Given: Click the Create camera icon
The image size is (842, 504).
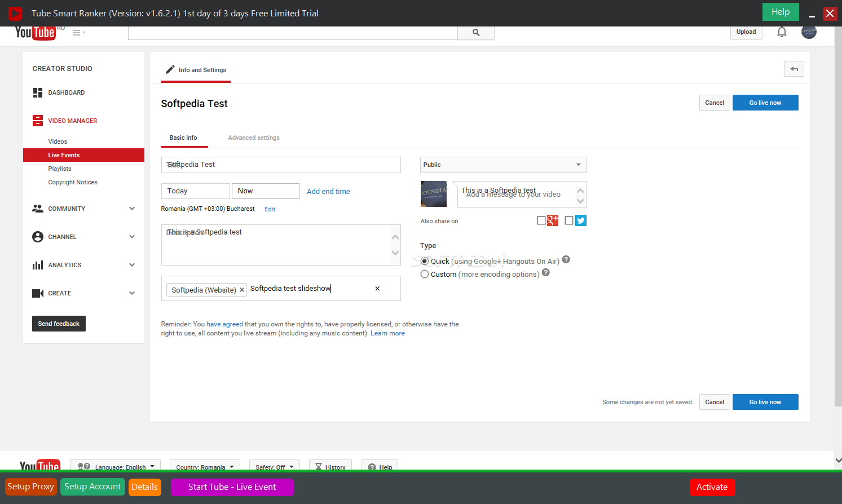Looking at the screenshot, I should (38, 293).
